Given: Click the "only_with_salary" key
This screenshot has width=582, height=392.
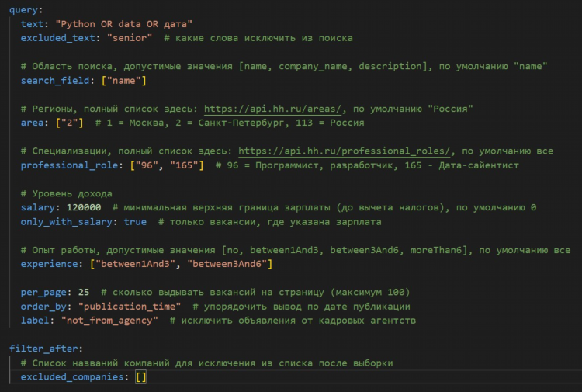Looking at the screenshot, I should tap(67, 222).
